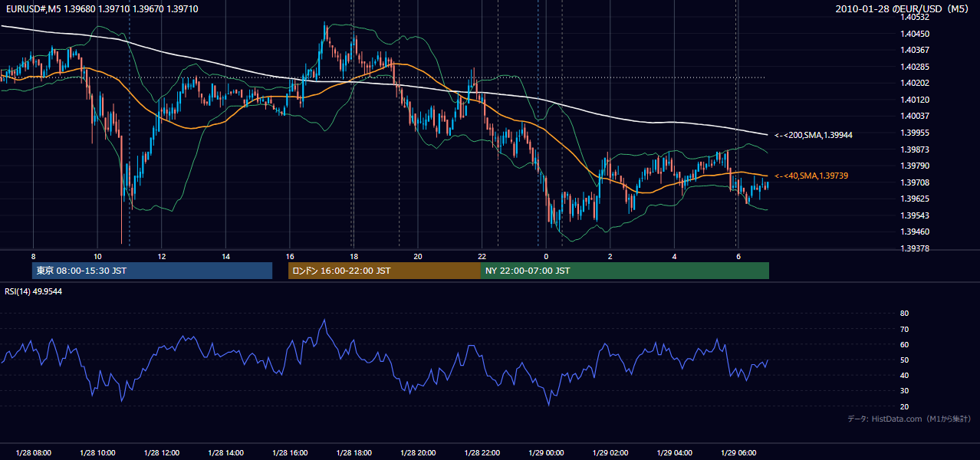Viewport: 980px width, 460px height.
Task: Click the 1/28 18:00 bottom time label
Action: [x=354, y=453]
